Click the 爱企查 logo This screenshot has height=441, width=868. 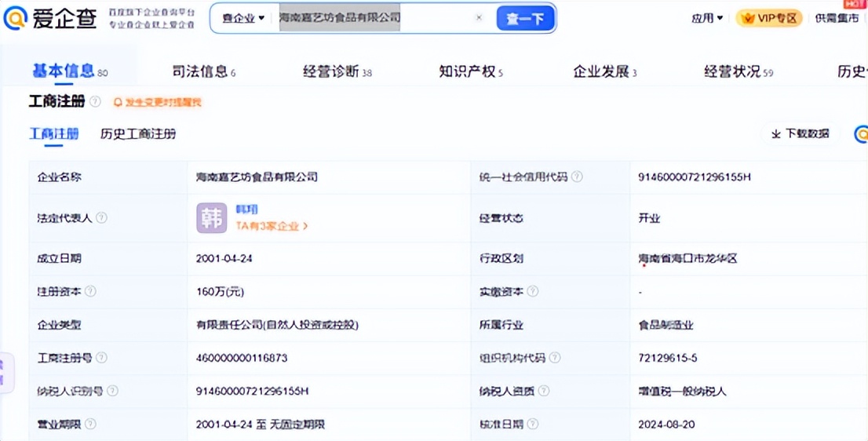[50, 18]
